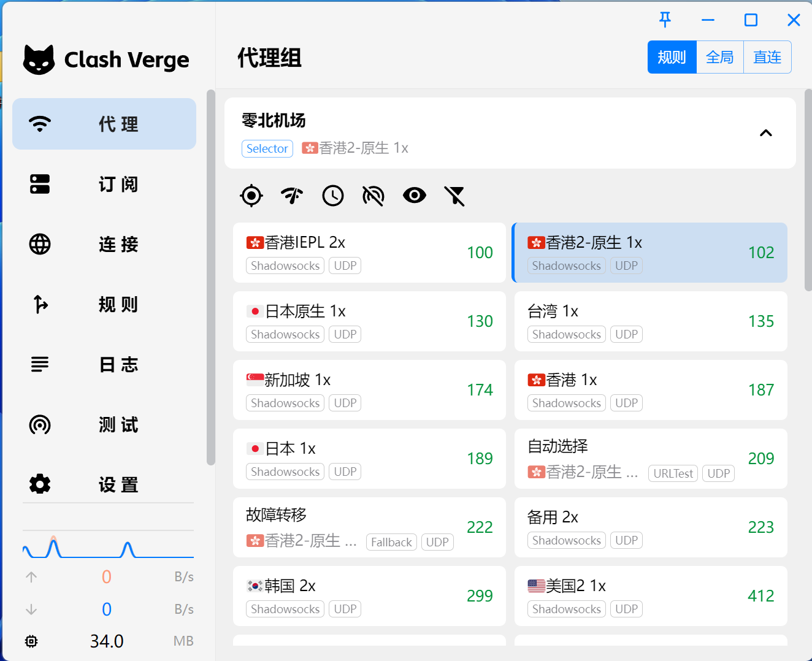Image resolution: width=812 pixels, height=661 pixels.
Task: Select the 香港2-原生 1x proxy card
Action: [649, 253]
